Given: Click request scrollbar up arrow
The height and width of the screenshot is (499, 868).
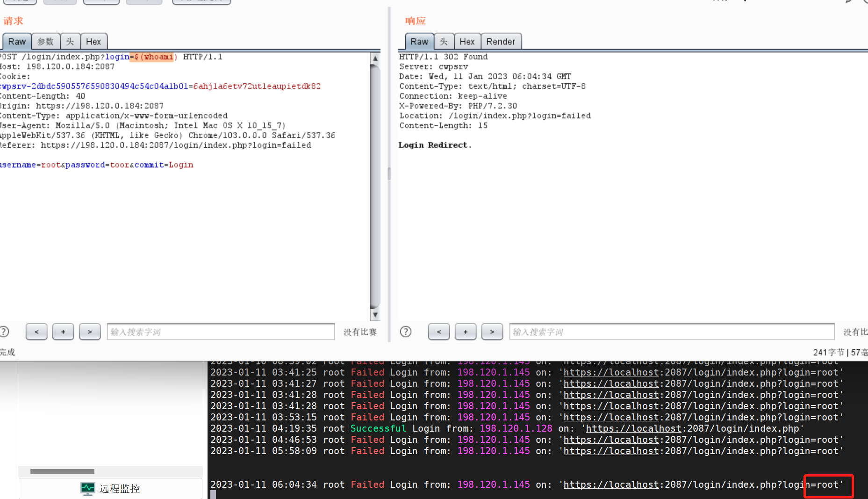Looking at the screenshot, I should click(375, 58).
